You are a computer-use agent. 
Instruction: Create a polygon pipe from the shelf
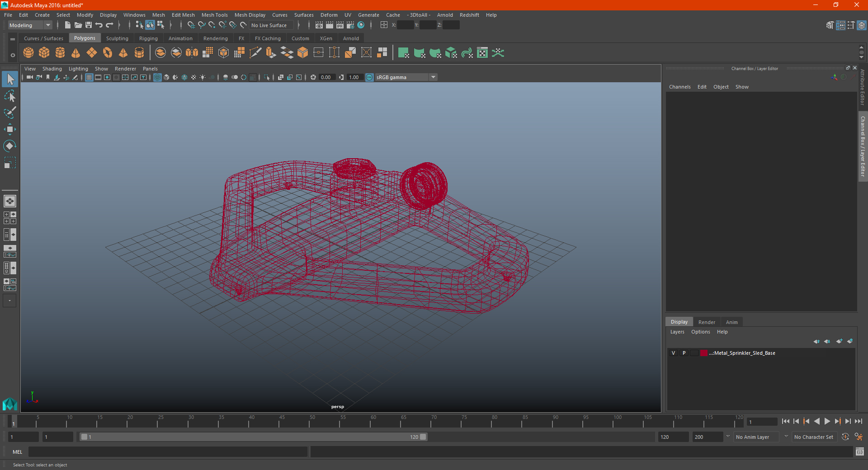point(139,53)
